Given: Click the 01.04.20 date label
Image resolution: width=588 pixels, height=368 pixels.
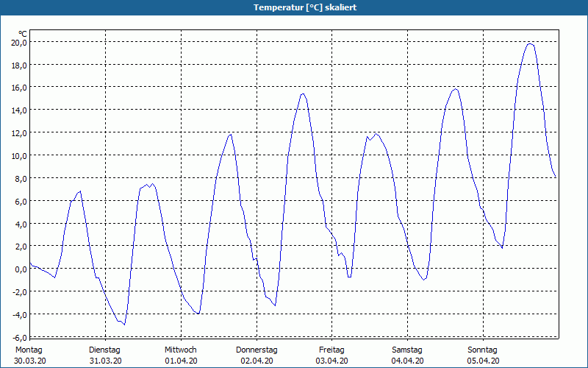Looking at the screenshot, I should (x=181, y=361).
